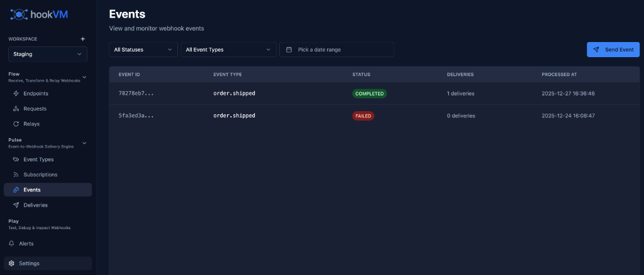Click the Alerts bell icon
Viewport: 644px width, 275px height.
pyautogui.click(x=11, y=244)
